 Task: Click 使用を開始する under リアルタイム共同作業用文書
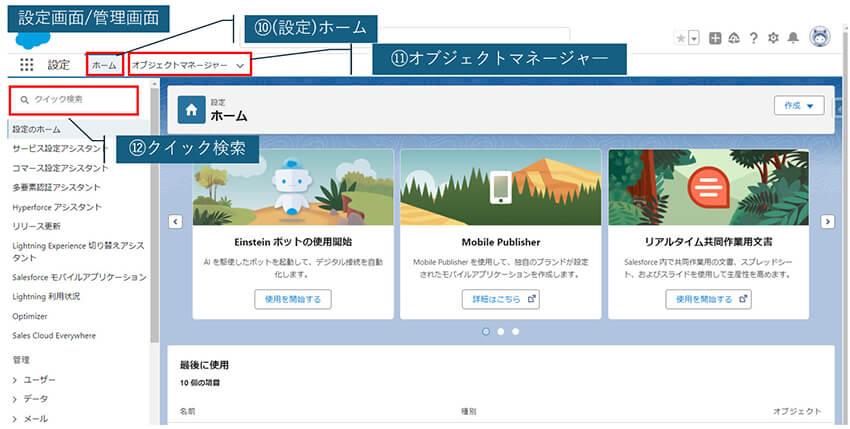(x=709, y=299)
